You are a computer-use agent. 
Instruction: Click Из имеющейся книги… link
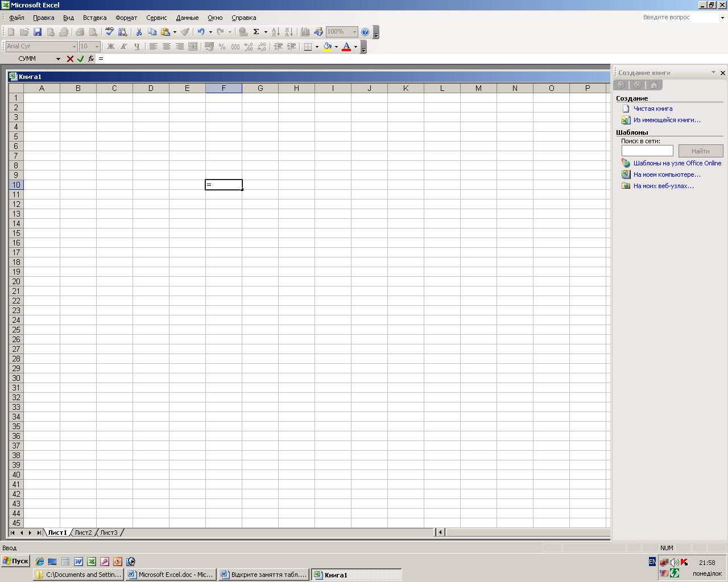pyautogui.click(x=667, y=120)
